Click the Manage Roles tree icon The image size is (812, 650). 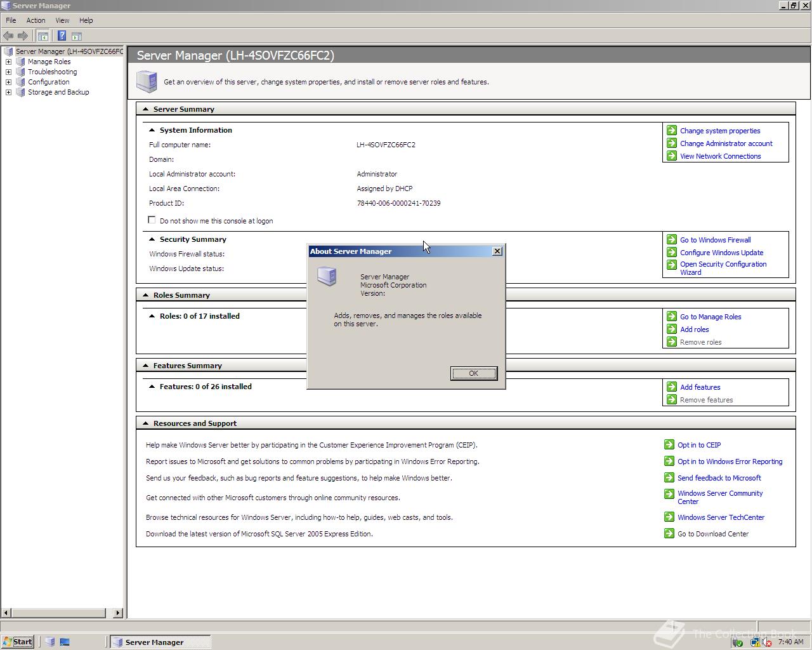click(20, 62)
